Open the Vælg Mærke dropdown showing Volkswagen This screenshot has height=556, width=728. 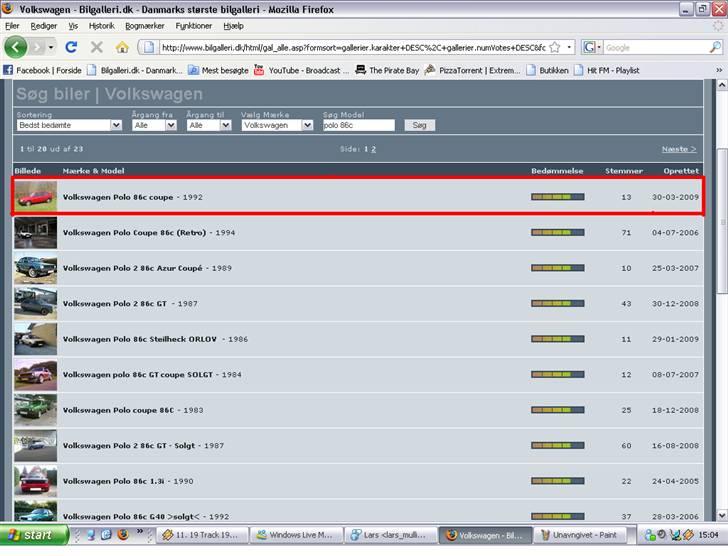[x=277, y=126]
